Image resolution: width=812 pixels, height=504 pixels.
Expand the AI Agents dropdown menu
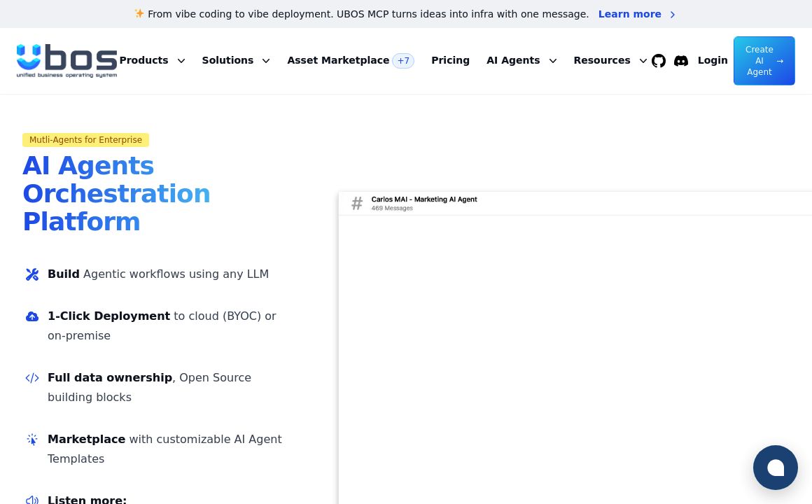click(521, 60)
